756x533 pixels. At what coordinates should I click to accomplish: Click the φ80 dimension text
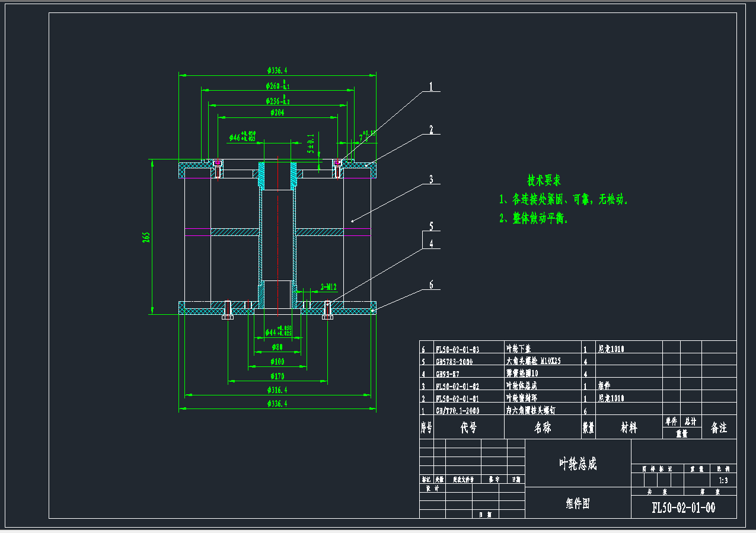pyautogui.click(x=277, y=347)
